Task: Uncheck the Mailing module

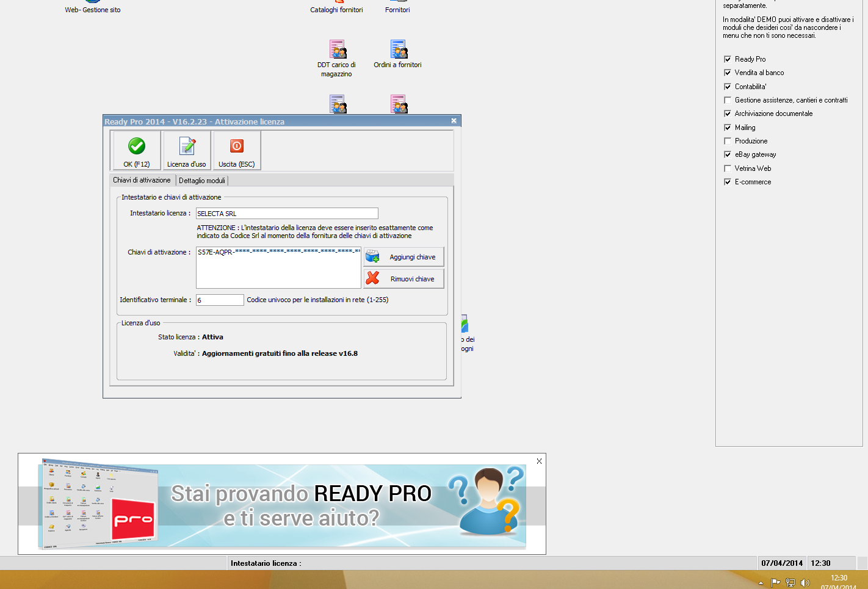Action: [728, 128]
